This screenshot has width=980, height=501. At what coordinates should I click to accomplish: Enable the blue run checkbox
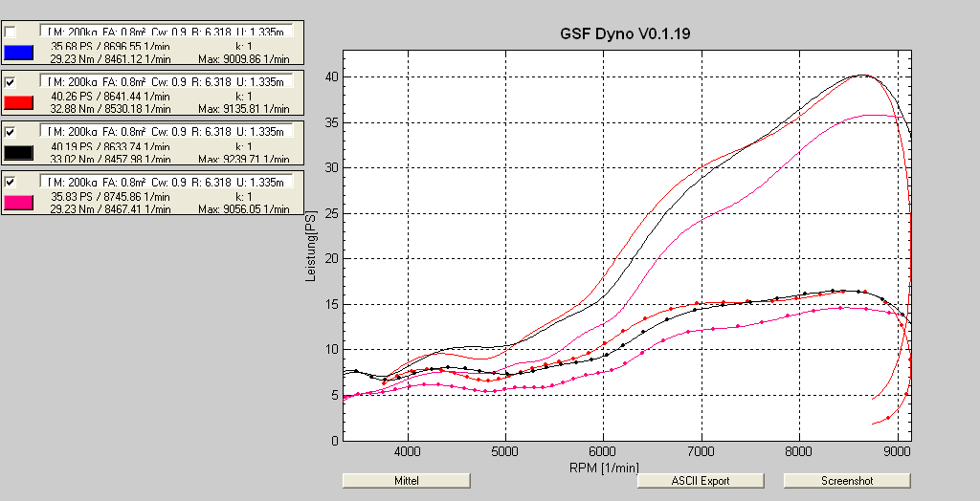pos(11,33)
